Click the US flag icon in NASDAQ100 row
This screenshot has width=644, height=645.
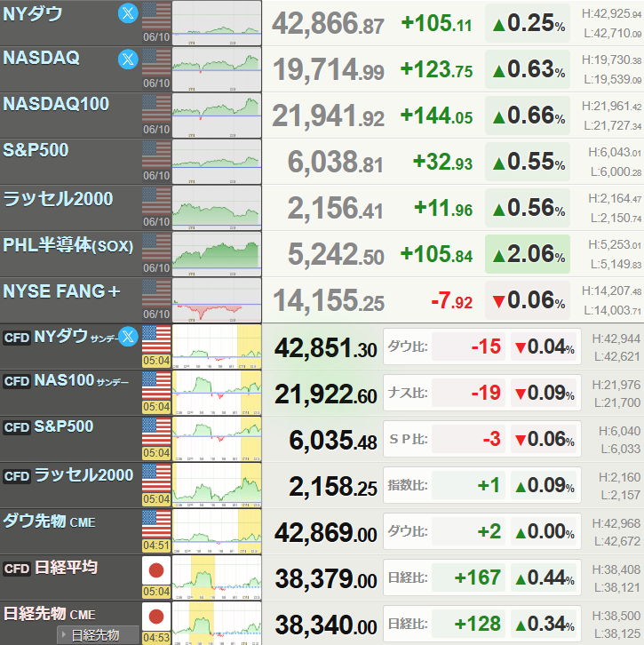156,108
